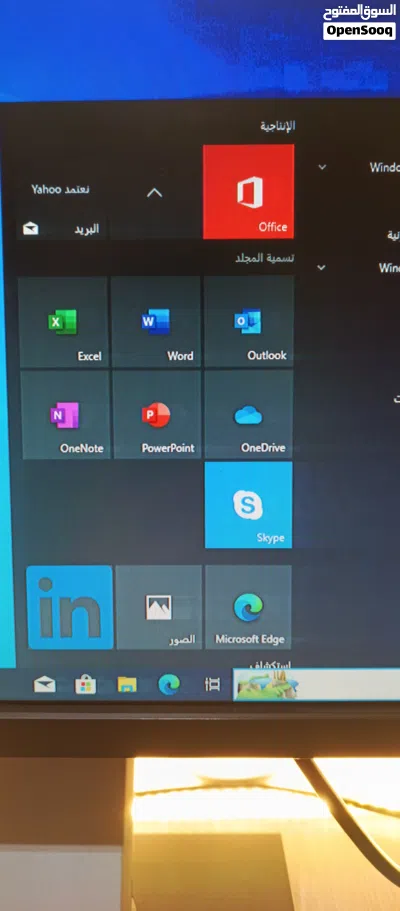Open the Mail (البريد) tile
This screenshot has height=911, width=400.
pos(62,229)
